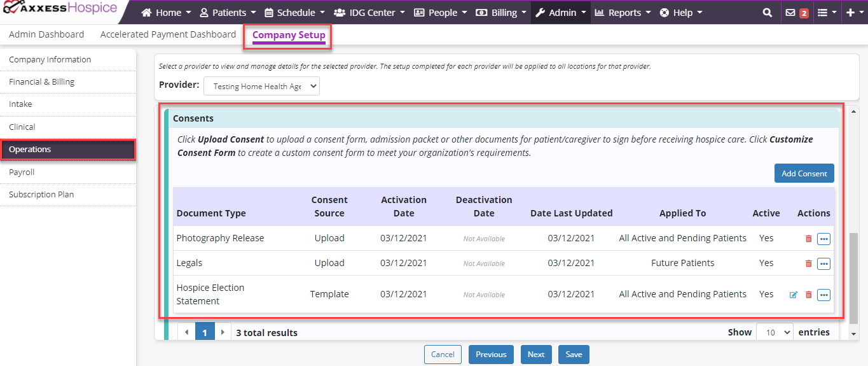Click the Add Consent button
This screenshot has width=868, height=366.
804,173
